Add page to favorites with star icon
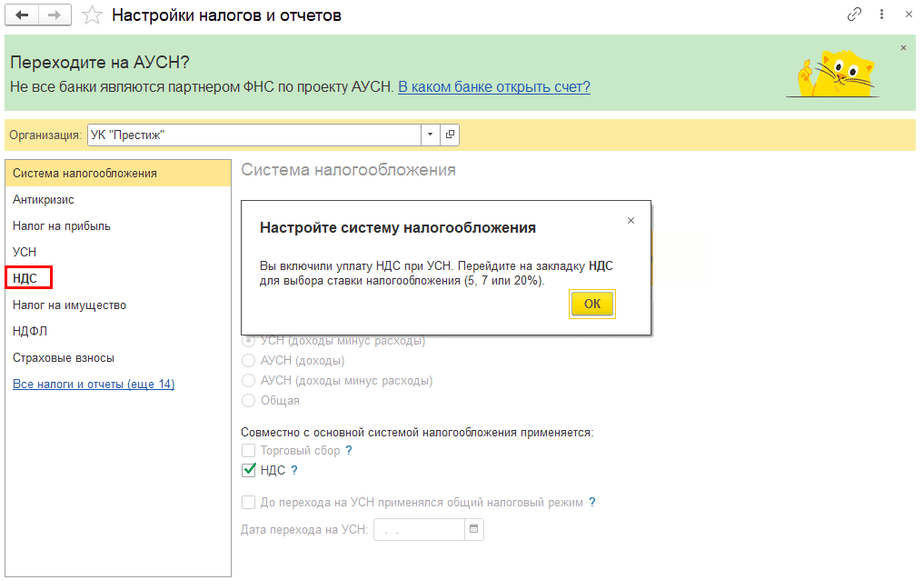This screenshot has height=580, width=924. [x=92, y=15]
